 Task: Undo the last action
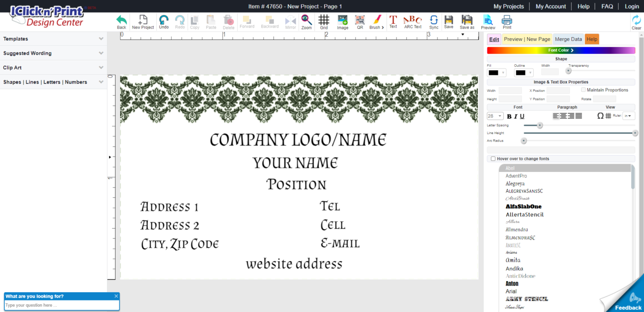tap(164, 22)
